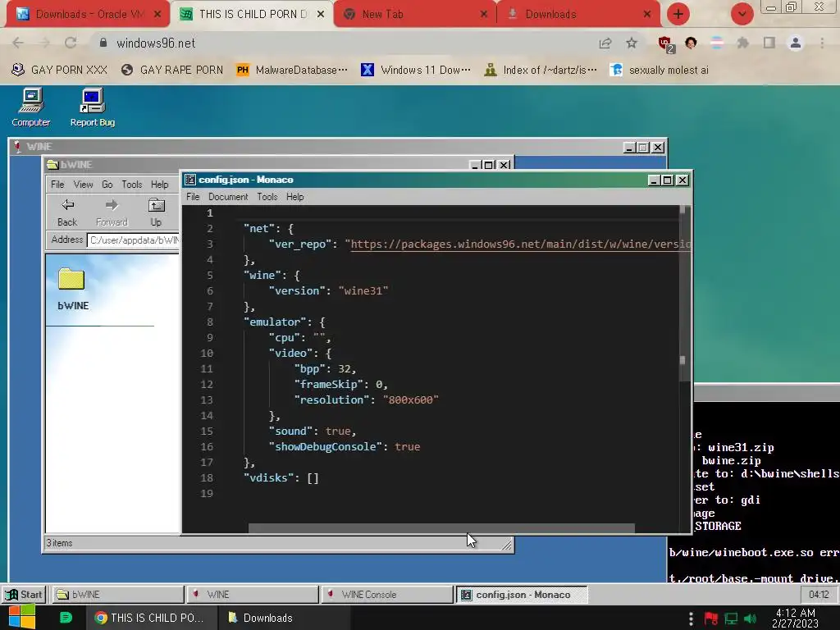Click the green app icon on host taskbar
This screenshot has height=630, width=840.
(66, 617)
